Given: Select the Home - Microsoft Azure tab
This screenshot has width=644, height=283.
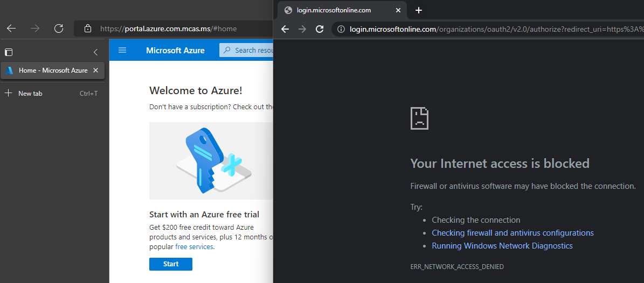Looking at the screenshot, I should [x=53, y=70].
